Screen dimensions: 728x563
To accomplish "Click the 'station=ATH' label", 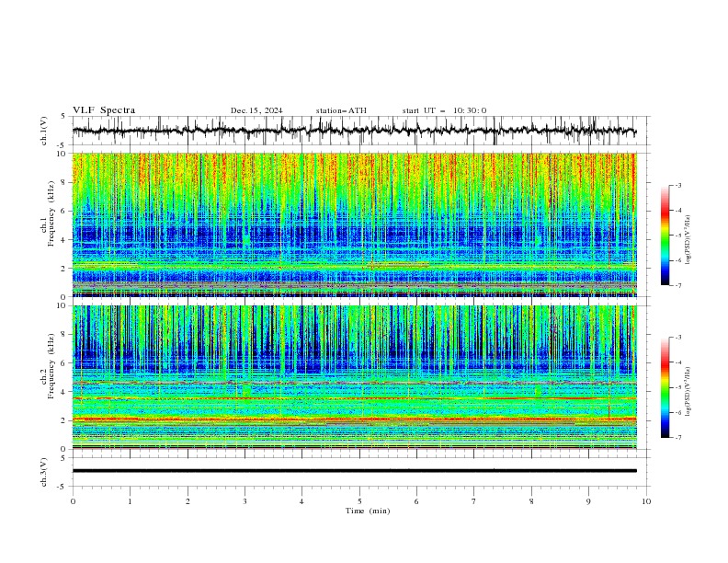I will (x=341, y=110).
